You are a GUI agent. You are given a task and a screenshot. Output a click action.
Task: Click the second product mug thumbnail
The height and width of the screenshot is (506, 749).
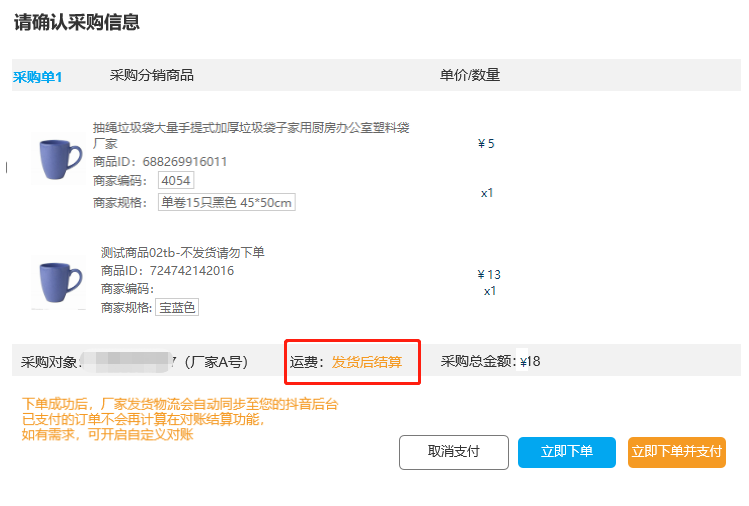pyautogui.click(x=59, y=282)
